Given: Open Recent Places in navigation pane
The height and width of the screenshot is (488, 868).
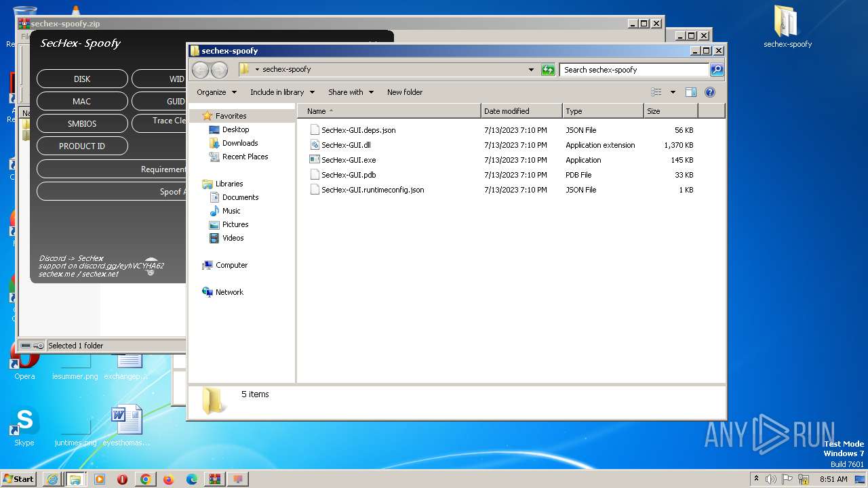Looking at the screenshot, I should click(245, 157).
